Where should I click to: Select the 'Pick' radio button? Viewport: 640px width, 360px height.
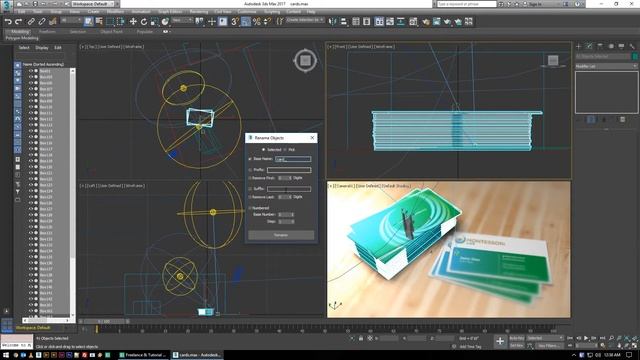point(285,150)
